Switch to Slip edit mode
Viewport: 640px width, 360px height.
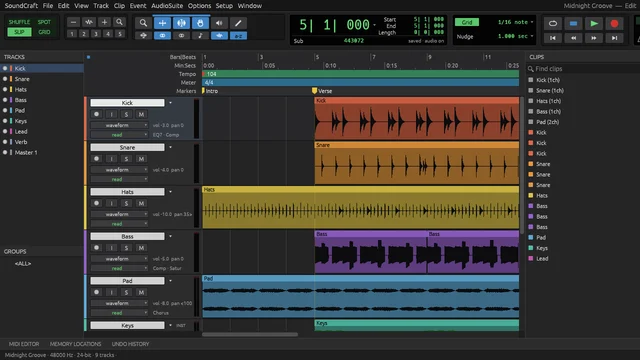[x=19, y=32]
